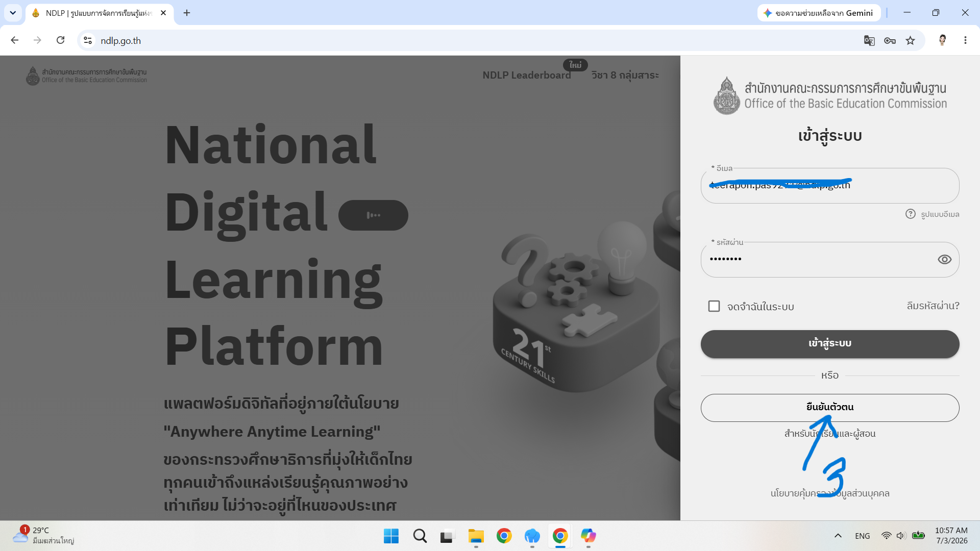Show password using the eye icon

coord(944,260)
